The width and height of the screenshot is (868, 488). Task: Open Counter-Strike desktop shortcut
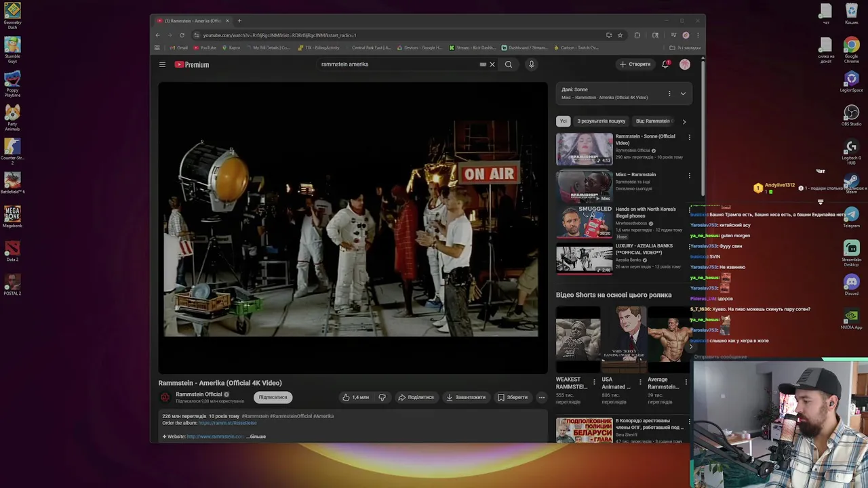click(12, 150)
